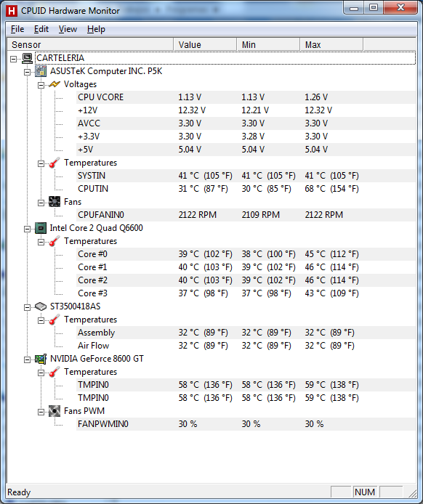423x504 pixels.
Task: Select the +3.3V sensor row
Action: click(x=246, y=137)
